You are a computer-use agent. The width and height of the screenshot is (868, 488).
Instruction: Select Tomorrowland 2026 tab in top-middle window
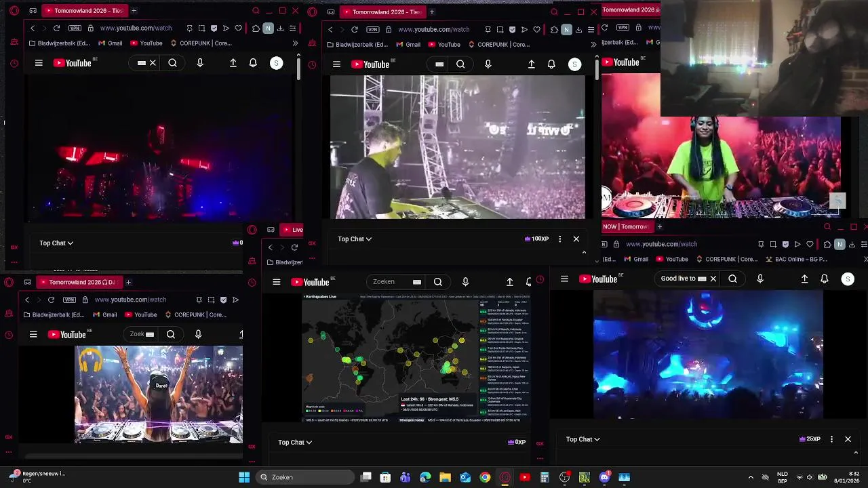[382, 12]
